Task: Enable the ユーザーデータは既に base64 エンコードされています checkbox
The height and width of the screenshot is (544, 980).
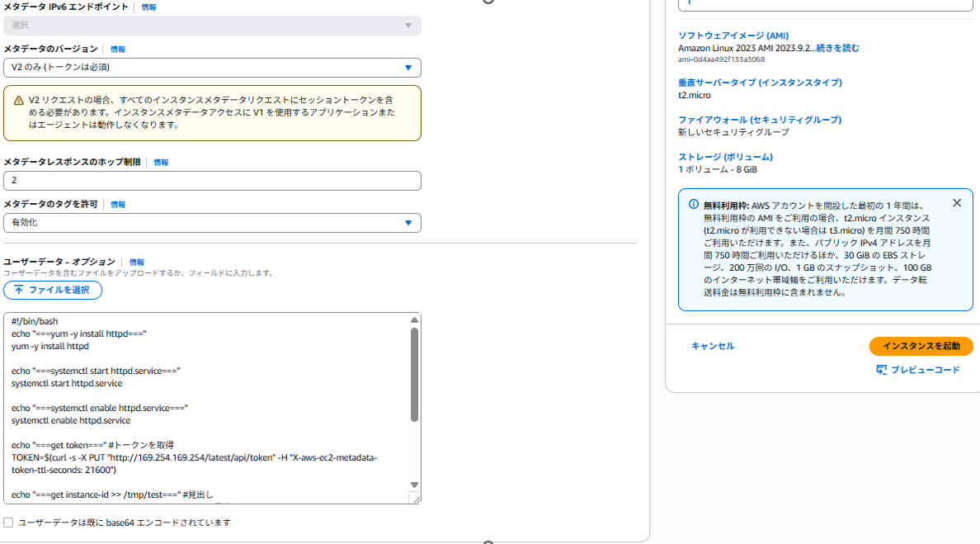Action: 8,522
